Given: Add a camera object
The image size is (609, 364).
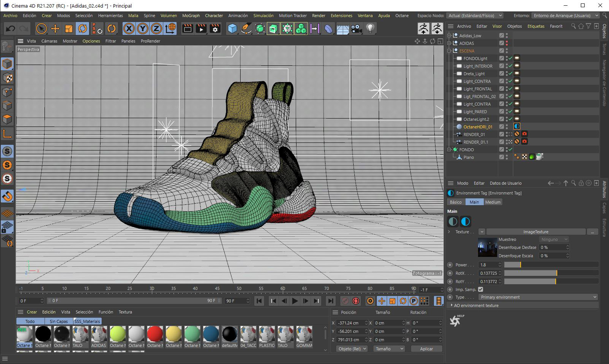Looking at the screenshot, I should coord(356,29).
